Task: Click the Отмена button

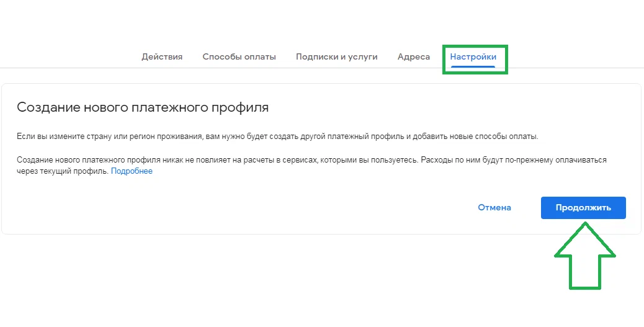Action: (494, 207)
